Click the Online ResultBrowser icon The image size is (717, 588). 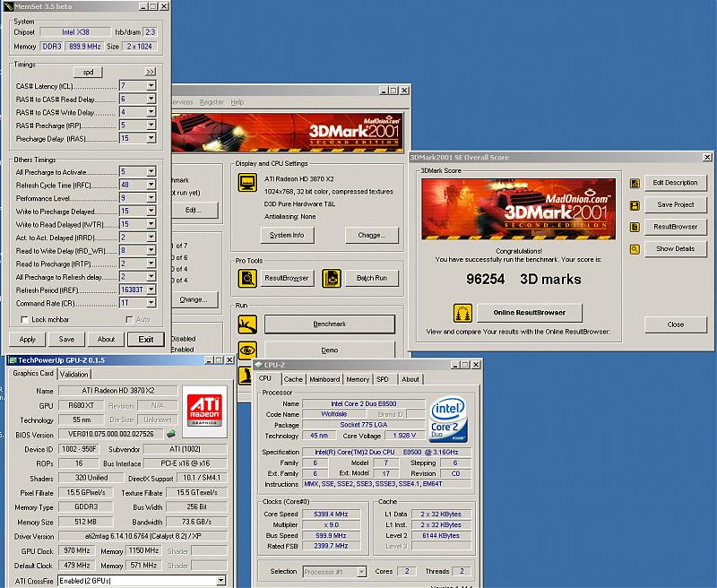[462, 313]
